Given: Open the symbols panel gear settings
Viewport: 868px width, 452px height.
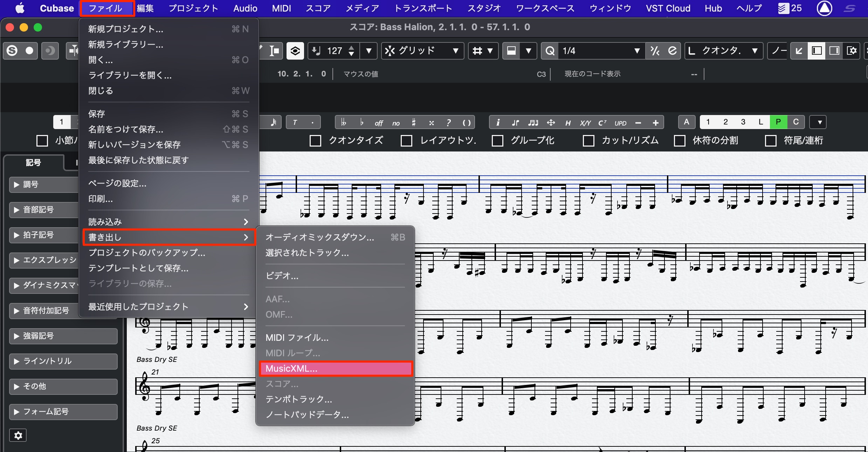Looking at the screenshot, I should pos(18,436).
